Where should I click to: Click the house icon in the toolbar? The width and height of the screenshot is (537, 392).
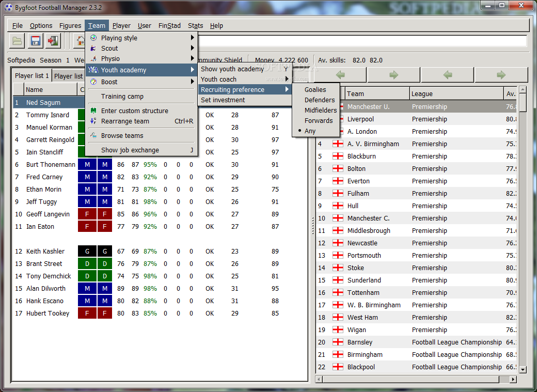81,41
